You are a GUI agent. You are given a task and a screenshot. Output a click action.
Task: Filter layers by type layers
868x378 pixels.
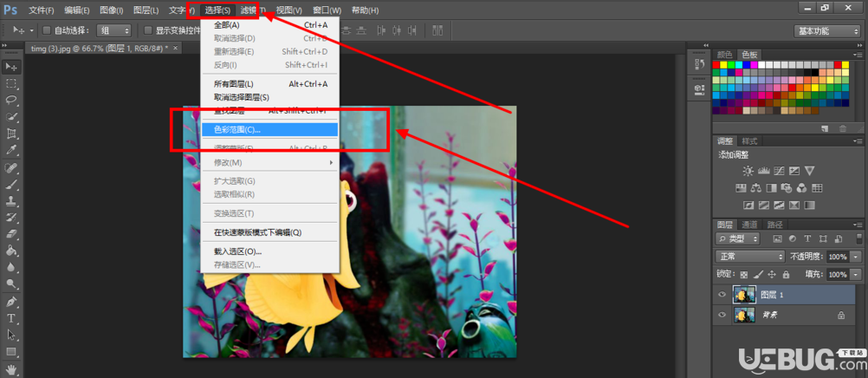point(807,239)
